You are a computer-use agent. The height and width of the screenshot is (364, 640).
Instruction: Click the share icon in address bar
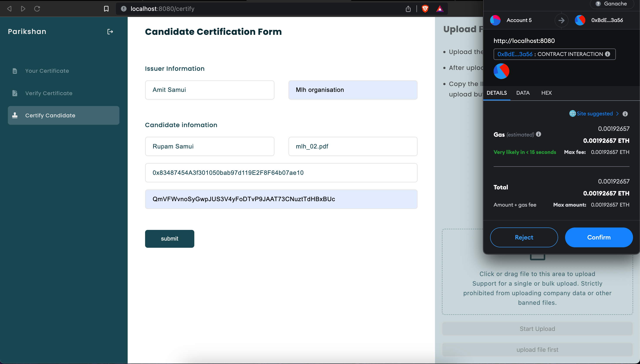[408, 9]
